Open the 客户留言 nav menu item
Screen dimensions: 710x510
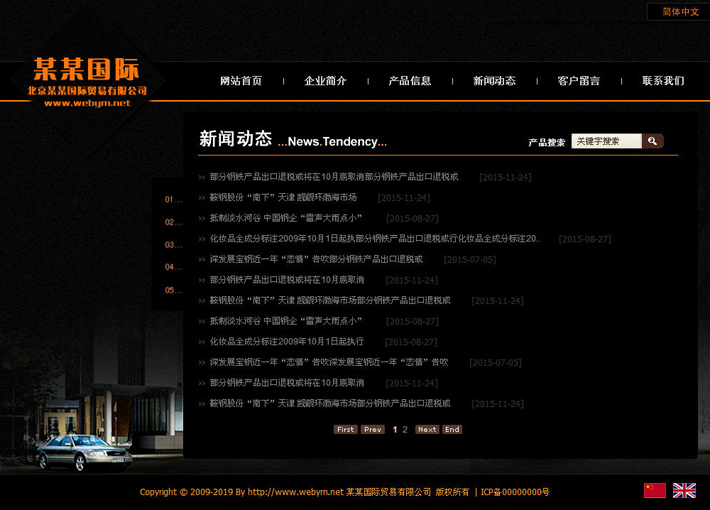(579, 81)
